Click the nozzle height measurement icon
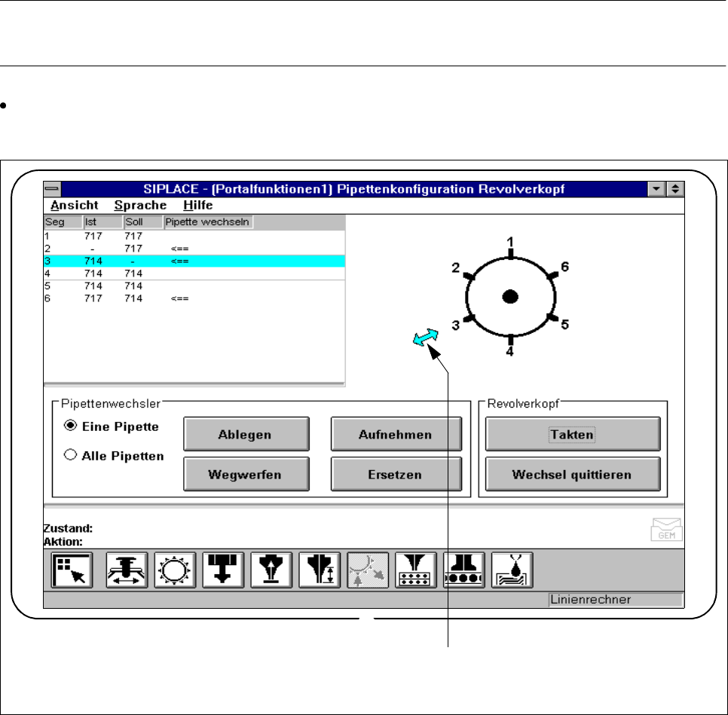Image resolution: width=728 pixels, height=715 pixels. point(320,570)
